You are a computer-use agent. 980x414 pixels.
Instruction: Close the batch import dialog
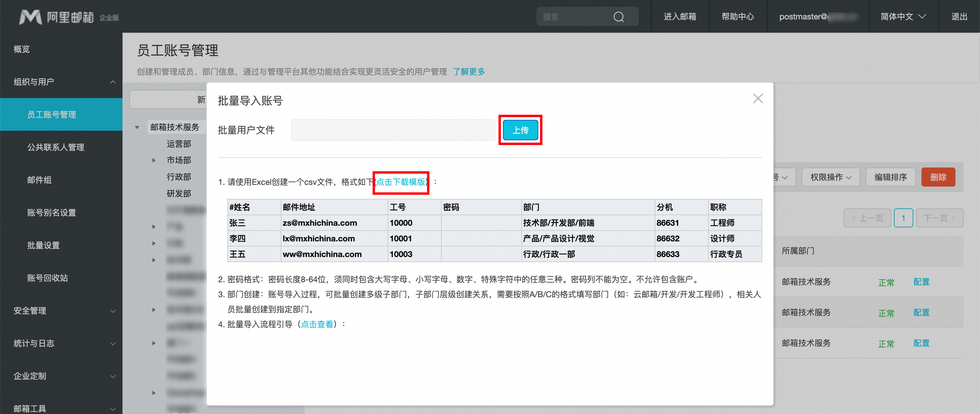[x=758, y=98]
